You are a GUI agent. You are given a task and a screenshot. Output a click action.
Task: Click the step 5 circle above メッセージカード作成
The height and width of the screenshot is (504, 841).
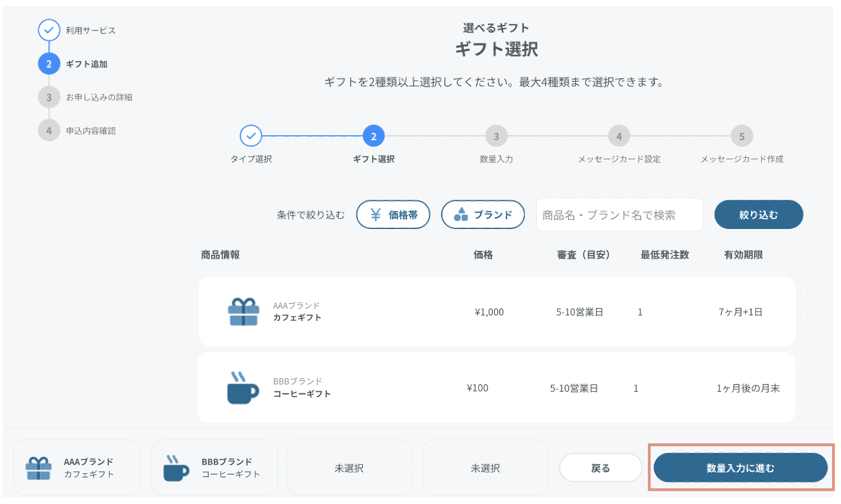click(x=742, y=136)
